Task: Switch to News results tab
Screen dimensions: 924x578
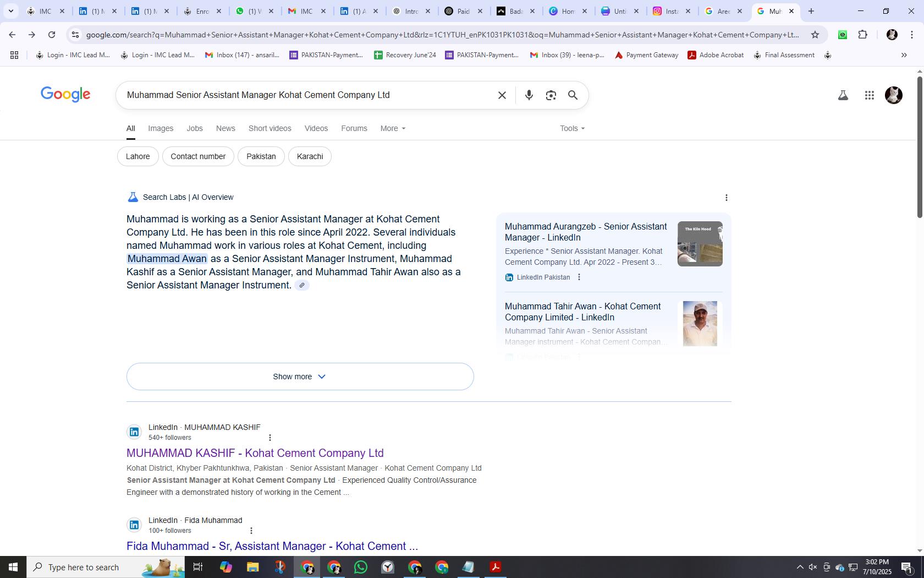Action: pos(226,128)
